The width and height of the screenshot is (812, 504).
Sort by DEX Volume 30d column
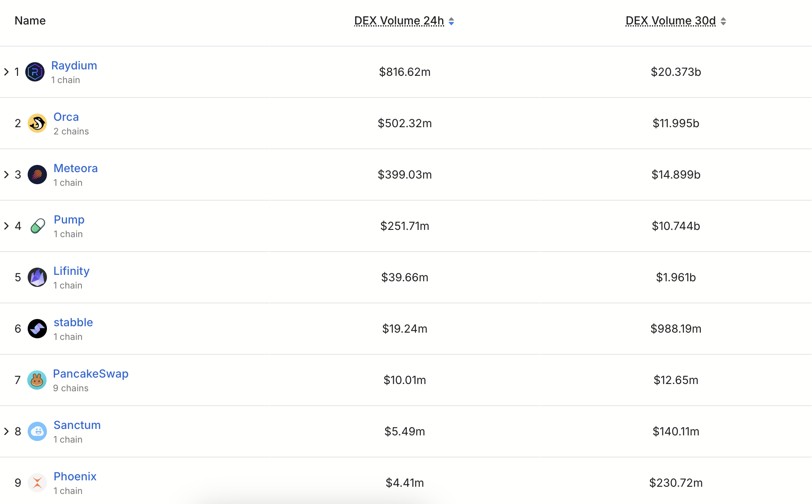click(x=670, y=21)
